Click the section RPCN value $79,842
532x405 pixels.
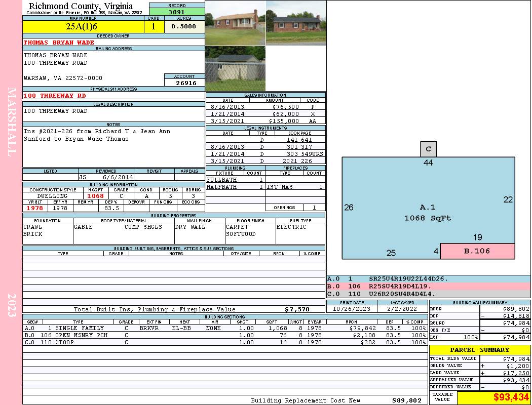pyautogui.click(x=362, y=328)
